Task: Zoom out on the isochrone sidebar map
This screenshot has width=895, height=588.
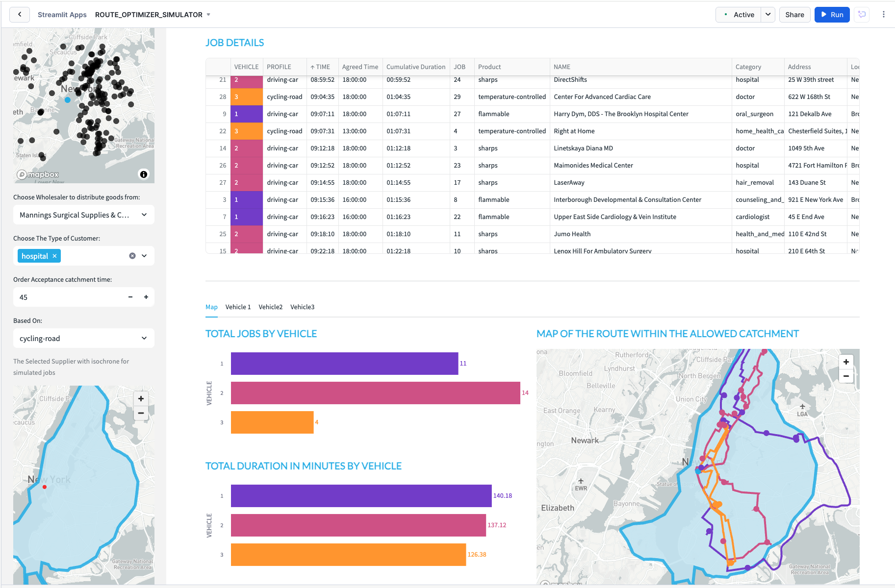Action: click(141, 413)
